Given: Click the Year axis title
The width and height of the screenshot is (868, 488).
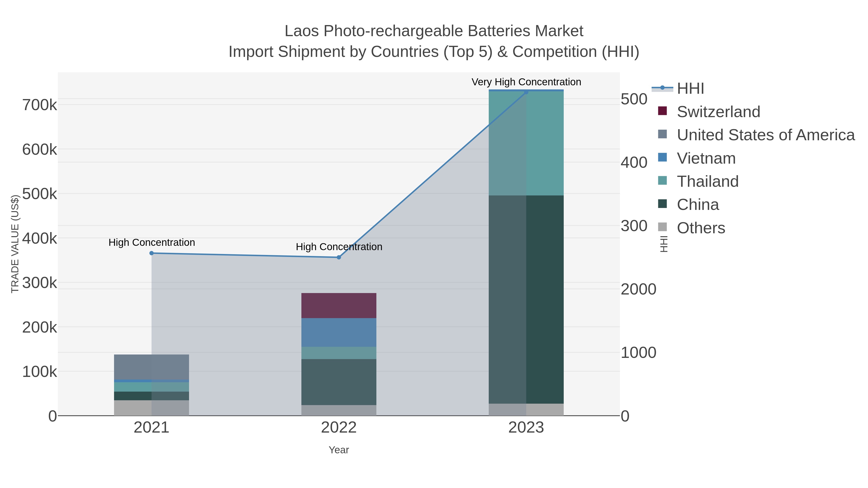Looking at the screenshot, I should point(339,450).
